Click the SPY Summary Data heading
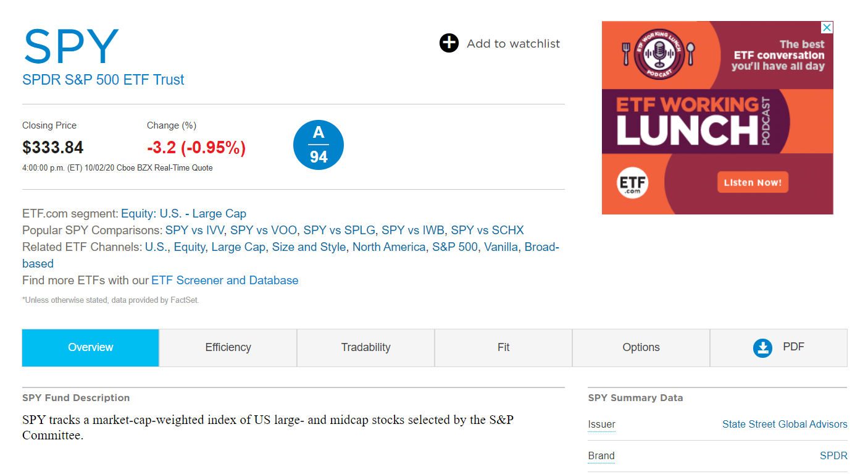Viewport: 868px width, 474px height. [635, 398]
